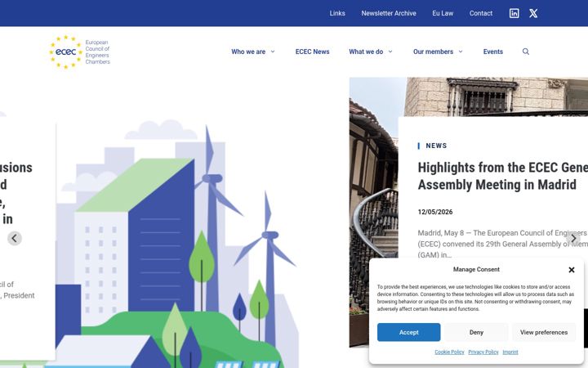Go to the Contact page

click(481, 13)
